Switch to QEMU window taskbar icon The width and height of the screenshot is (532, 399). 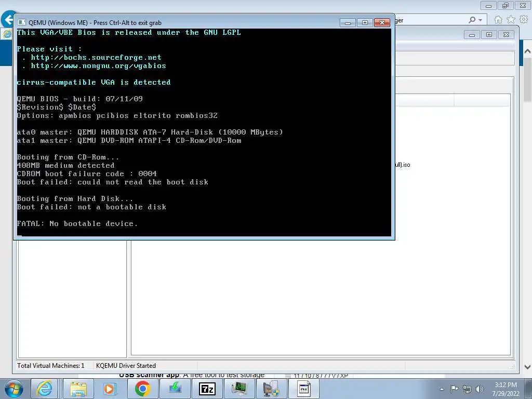[303, 389]
